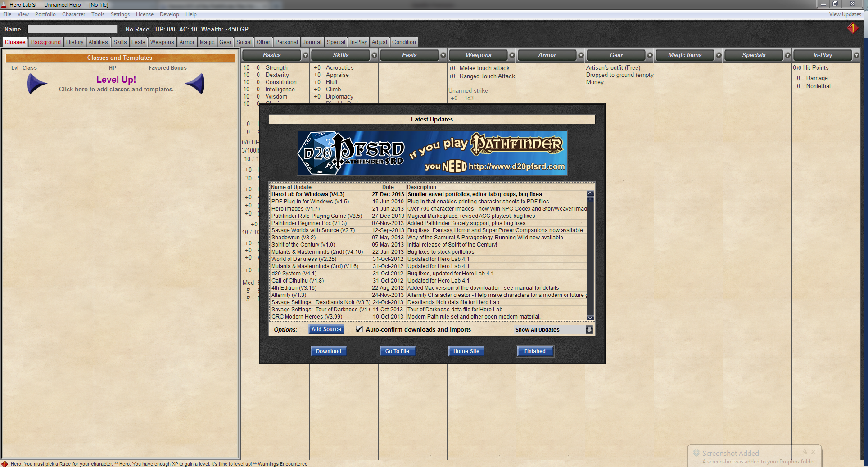Click the Add Source button
The height and width of the screenshot is (467, 868).
[x=326, y=329]
